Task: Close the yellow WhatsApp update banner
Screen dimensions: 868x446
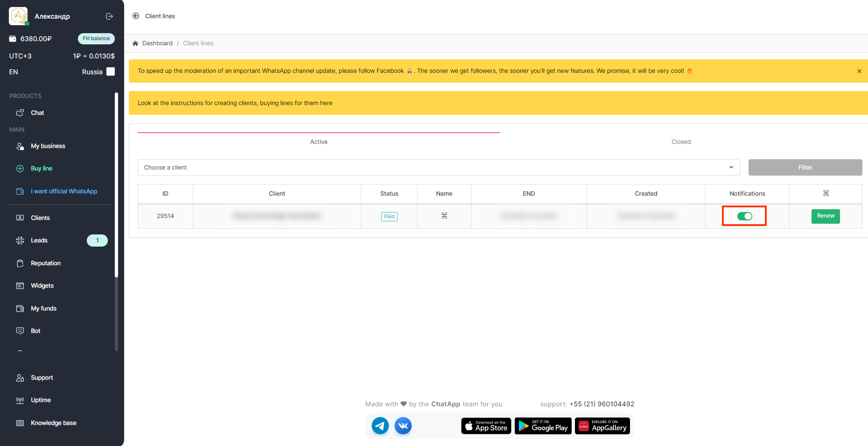Action: coord(859,71)
